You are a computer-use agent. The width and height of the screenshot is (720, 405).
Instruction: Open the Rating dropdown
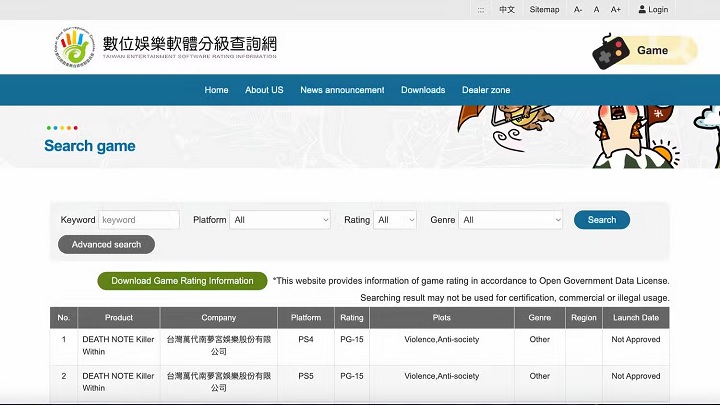tap(395, 220)
